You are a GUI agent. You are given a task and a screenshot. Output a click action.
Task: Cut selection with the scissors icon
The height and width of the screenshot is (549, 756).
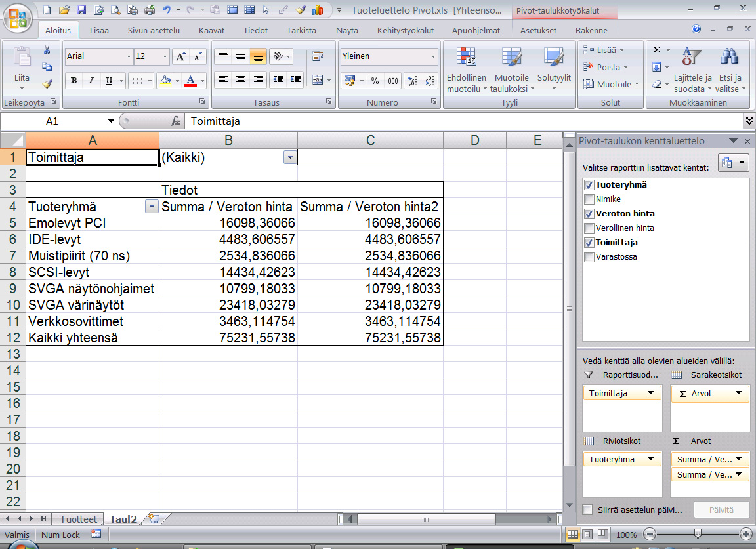point(47,50)
